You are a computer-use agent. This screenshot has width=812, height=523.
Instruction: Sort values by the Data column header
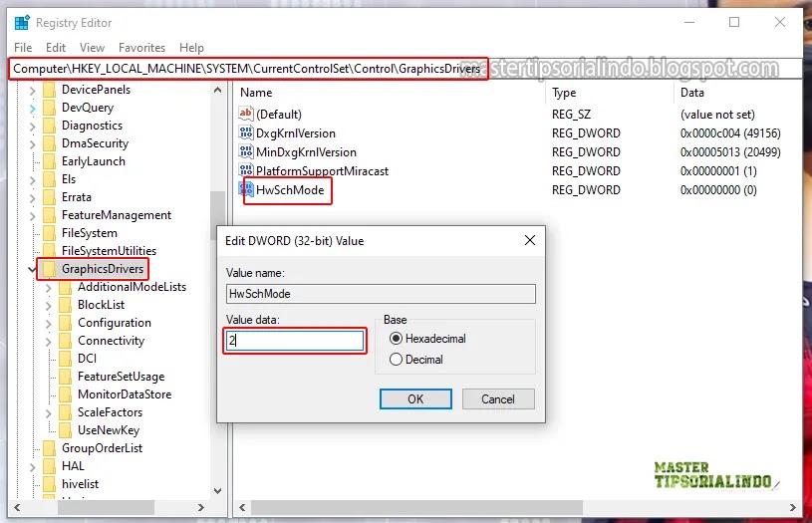pyautogui.click(x=738, y=93)
